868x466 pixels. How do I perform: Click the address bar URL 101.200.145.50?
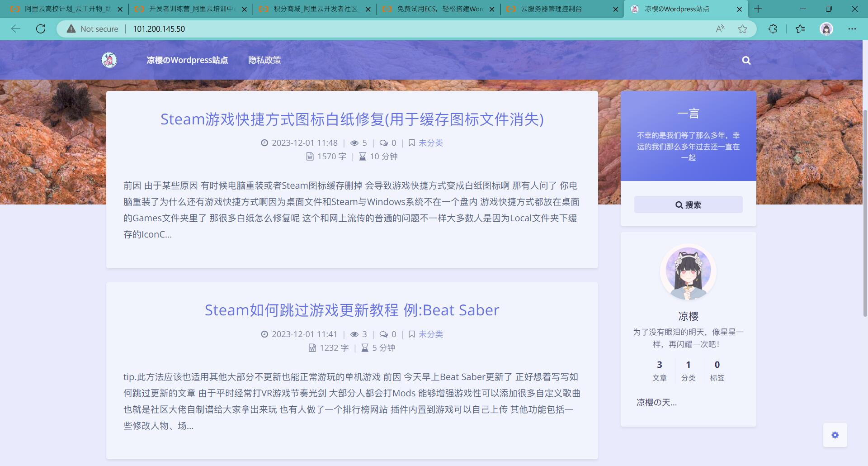(x=159, y=29)
